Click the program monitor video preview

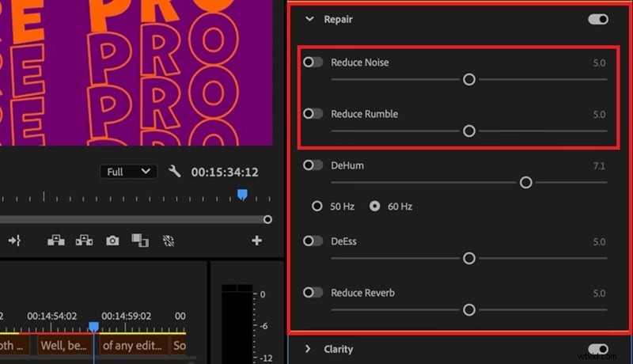(x=136, y=73)
